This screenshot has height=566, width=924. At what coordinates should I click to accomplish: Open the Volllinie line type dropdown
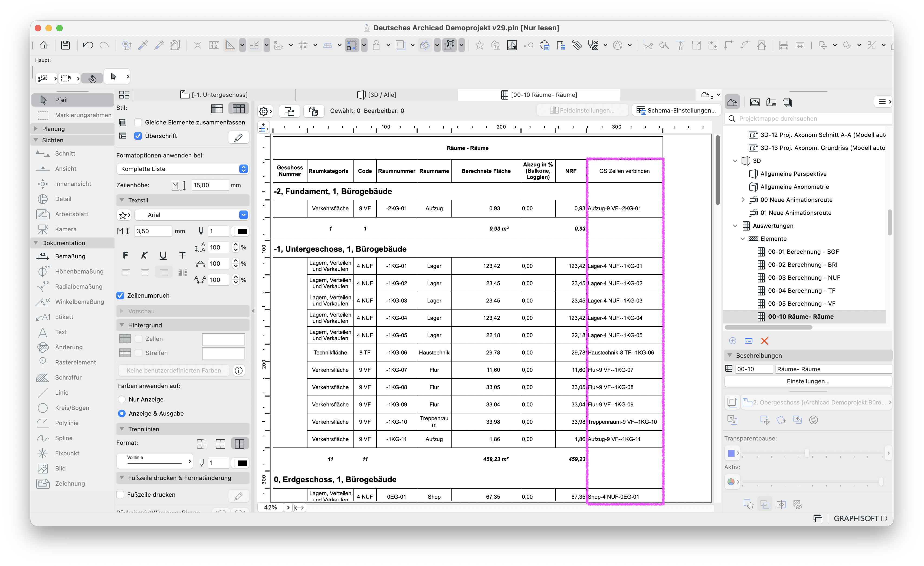pyautogui.click(x=155, y=461)
